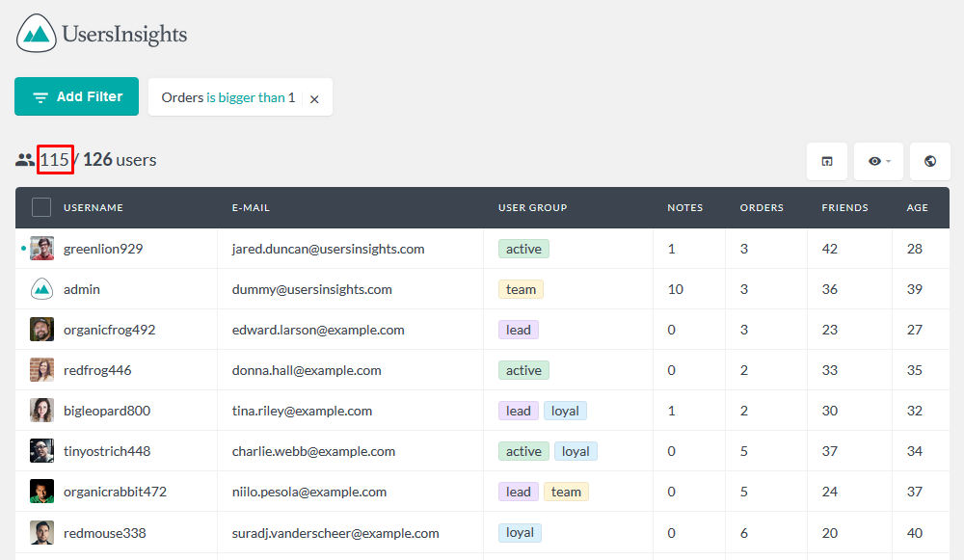Open greenlion929's avatar thumbnail
The height and width of the screenshot is (560, 964).
pos(41,249)
